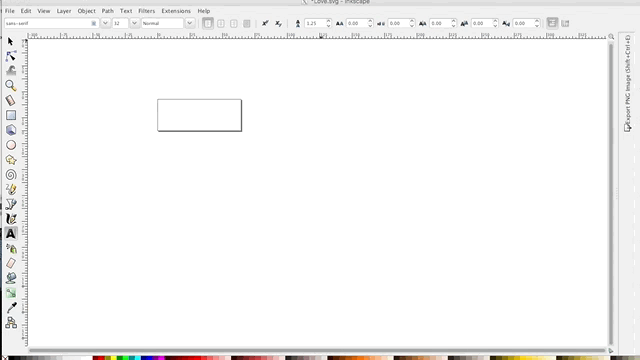Image resolution: width=640 pixels, height=360 pixels.
Task: Toggle vertical text orientation
Action: (x=565, y=23)
